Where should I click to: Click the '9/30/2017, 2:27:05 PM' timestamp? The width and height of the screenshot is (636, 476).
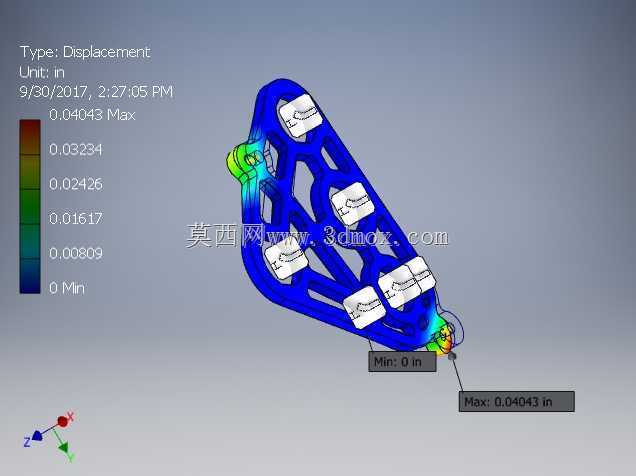[x=96, y=92]
